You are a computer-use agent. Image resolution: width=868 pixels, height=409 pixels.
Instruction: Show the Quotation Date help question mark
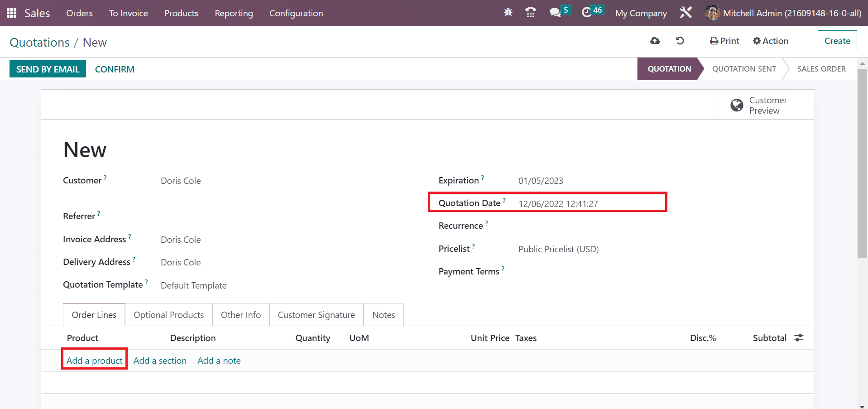[x=504, y=200]
